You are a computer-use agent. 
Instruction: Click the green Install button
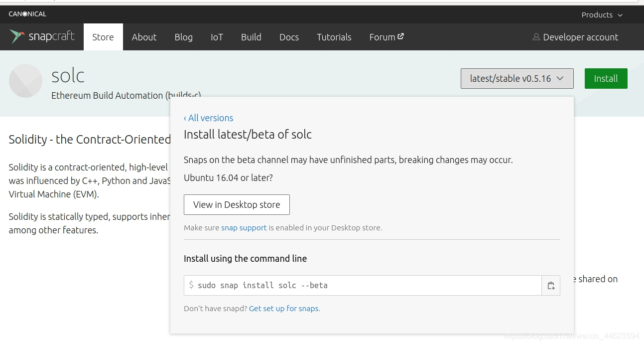(x=606, y=79)
